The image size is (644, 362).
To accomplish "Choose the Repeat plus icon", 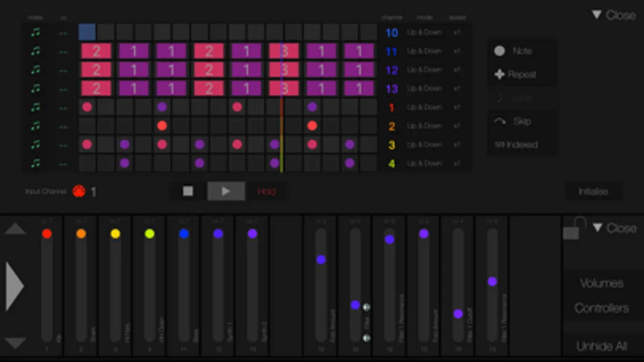I will (499, 74).
